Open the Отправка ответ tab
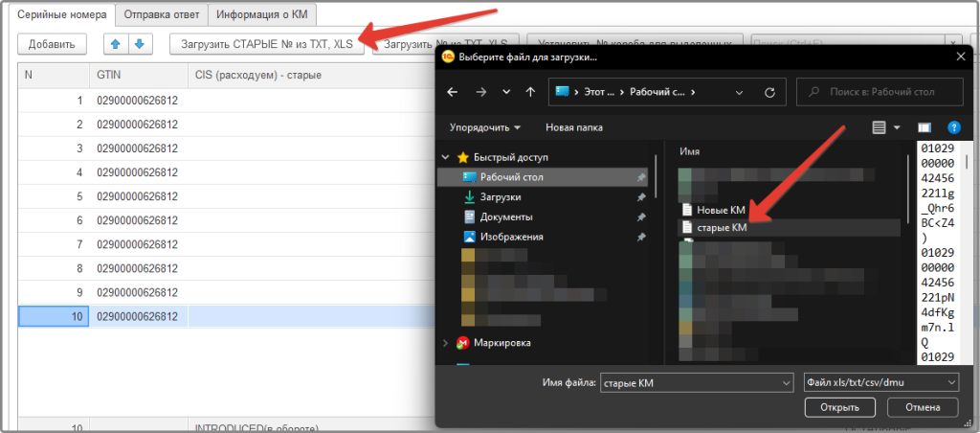980x433 pixels. pyautogui.click(x=161, y=14)
